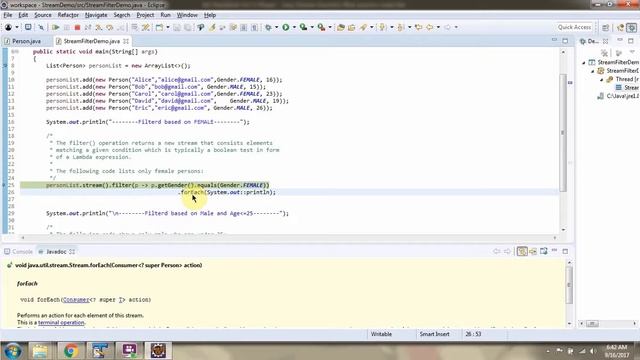The height and width of the screenshot is (360, 640).
Task: Click the Disconnect toolbar icon
Action: tap(88, 27)
